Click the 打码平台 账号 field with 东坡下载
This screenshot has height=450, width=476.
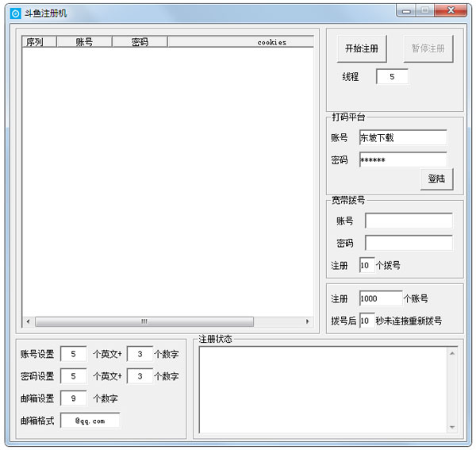tap(403, 138)
